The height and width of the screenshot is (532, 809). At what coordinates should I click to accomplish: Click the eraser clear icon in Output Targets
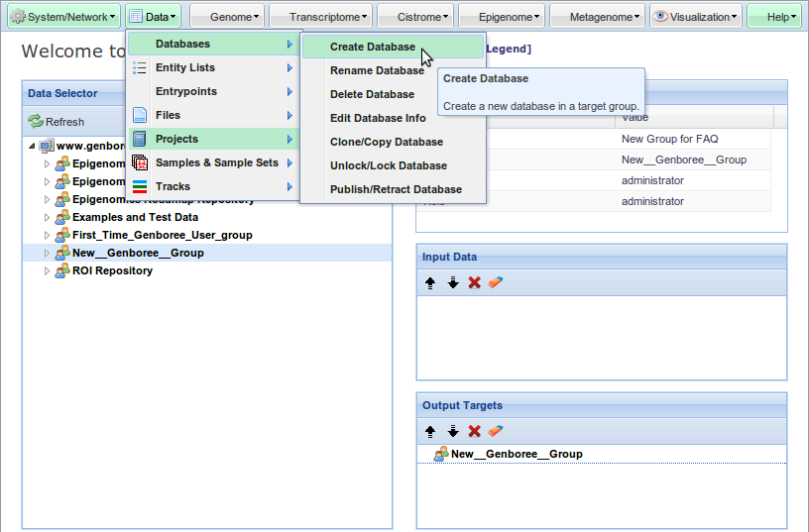click(x=497, y=431)
